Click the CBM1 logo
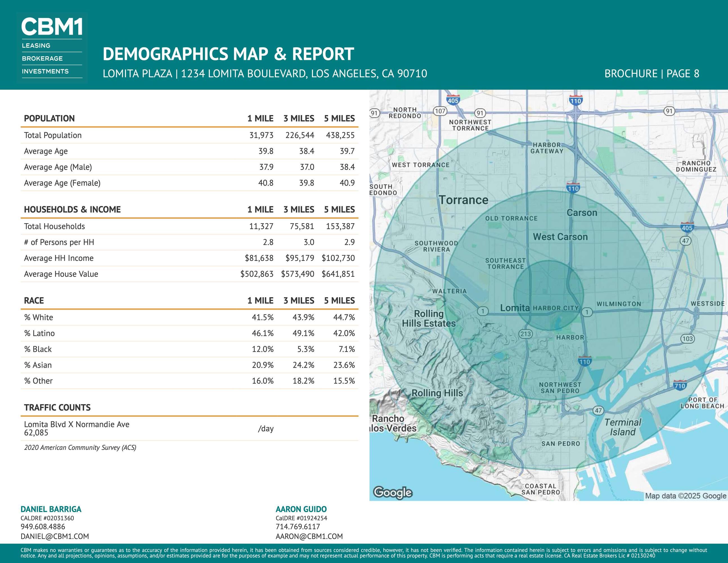The width and height of the screenshot is (728, 563). coord(52,27)
